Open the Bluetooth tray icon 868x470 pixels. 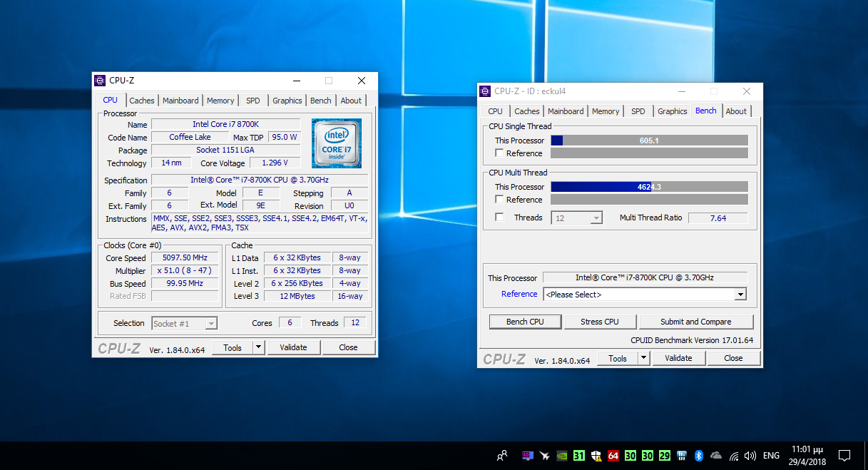click(699, 455)
